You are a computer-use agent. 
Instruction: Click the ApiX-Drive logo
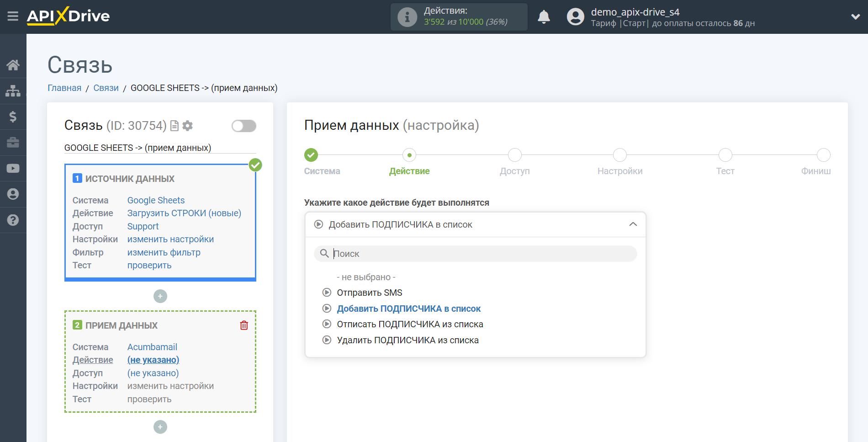point(68,16)
